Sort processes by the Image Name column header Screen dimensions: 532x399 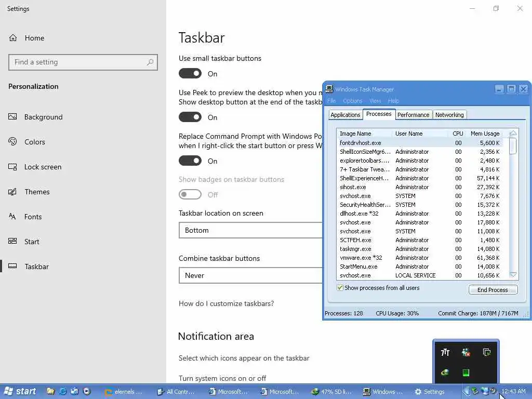pos(364,134)
